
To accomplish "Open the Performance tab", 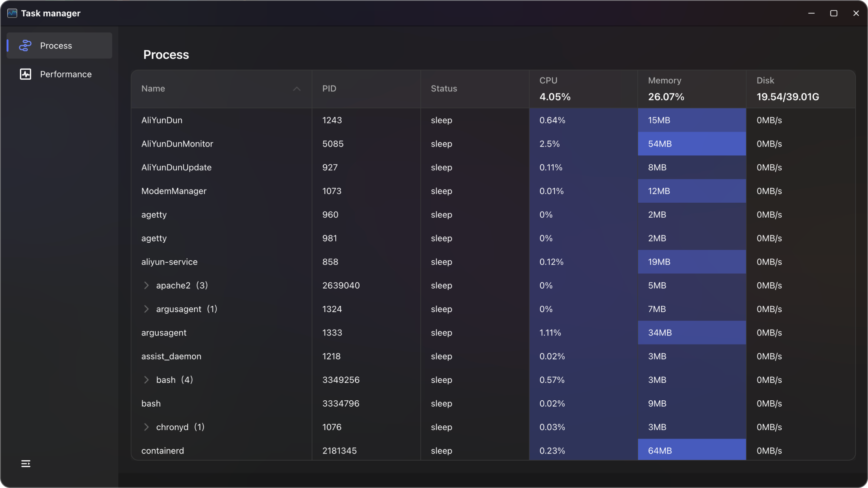I will pyautogui.click(x=66, y=74).
